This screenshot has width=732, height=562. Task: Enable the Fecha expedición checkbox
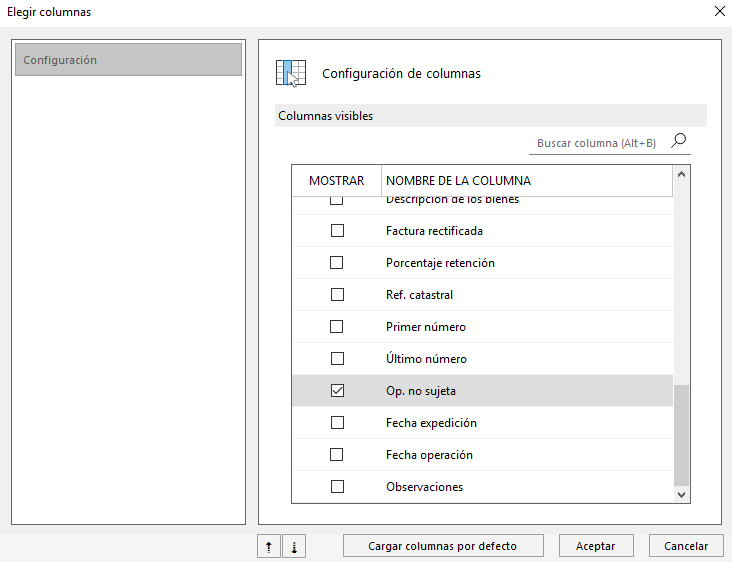(337, 422)
